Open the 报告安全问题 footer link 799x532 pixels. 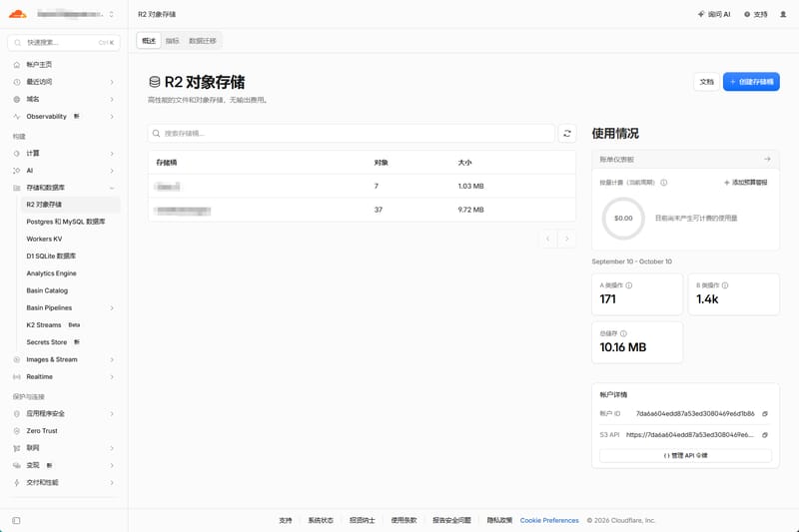[451, 520]
